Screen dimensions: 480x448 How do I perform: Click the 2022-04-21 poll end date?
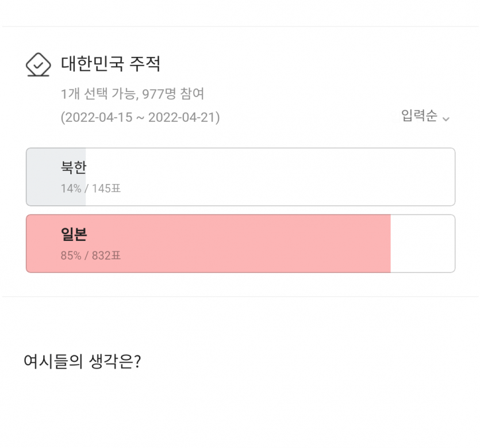pyautogui.click(x=182, y=118)
